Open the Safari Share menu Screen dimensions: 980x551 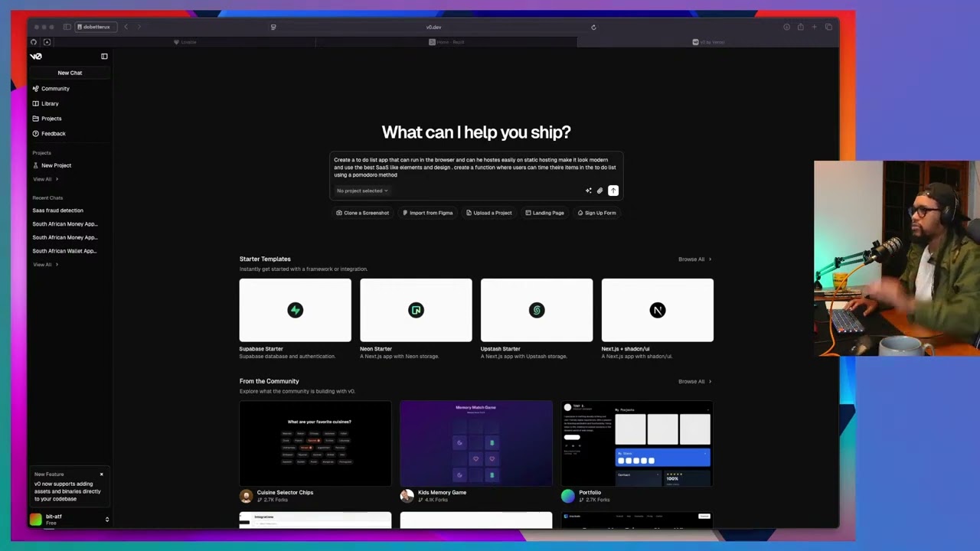pyautogui.click(x=800, y=27)
